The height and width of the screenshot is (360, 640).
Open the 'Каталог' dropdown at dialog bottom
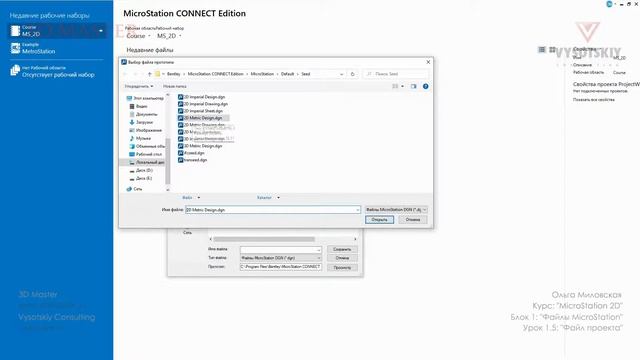click(x=268, y=198)
